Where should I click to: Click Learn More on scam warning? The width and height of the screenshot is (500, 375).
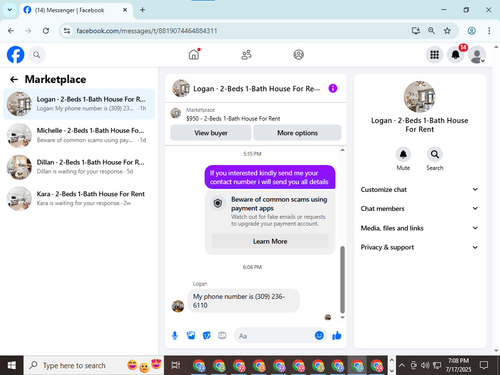pos(270,241)
